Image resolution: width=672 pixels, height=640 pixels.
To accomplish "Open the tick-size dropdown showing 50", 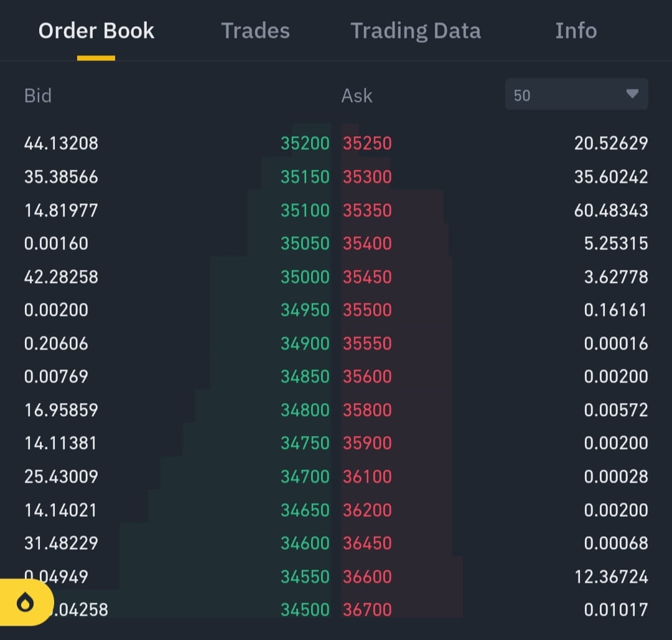I will click(576, 95).
